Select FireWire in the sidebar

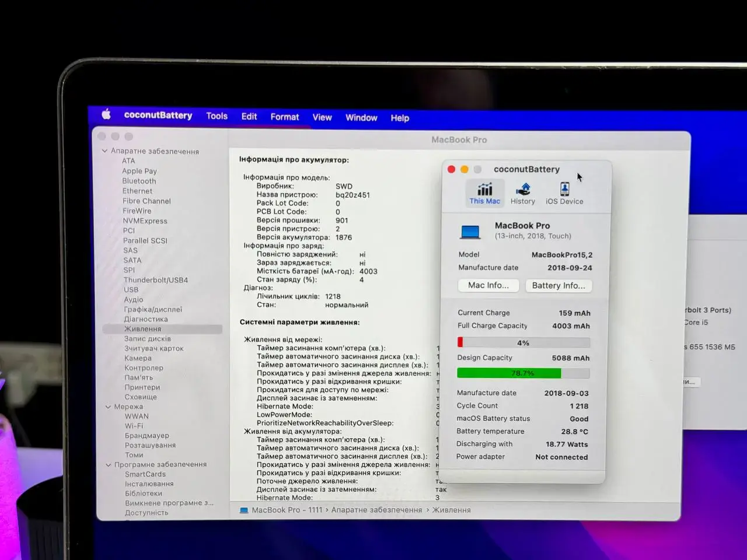[137, 211]
